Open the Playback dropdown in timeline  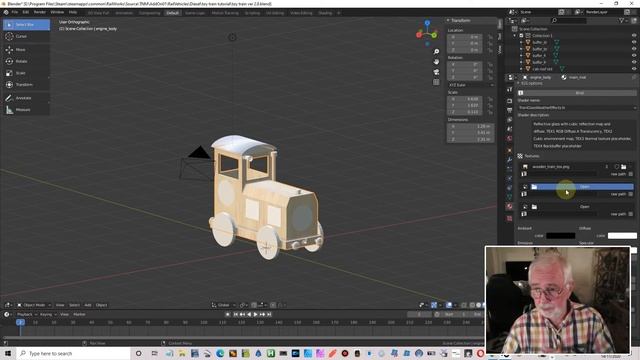pos(27,314)
